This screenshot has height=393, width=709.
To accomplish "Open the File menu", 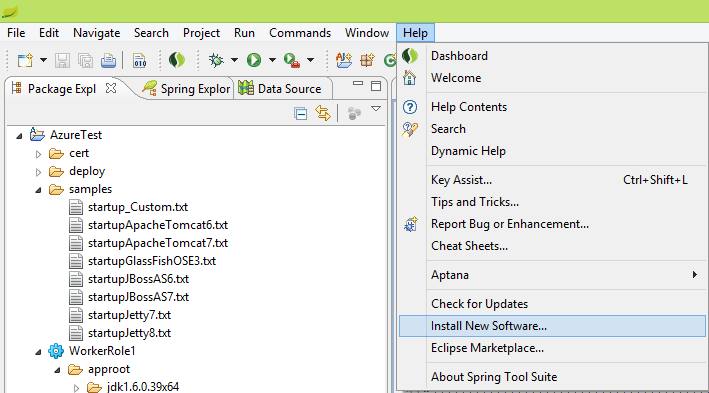I will click(16, 33).
